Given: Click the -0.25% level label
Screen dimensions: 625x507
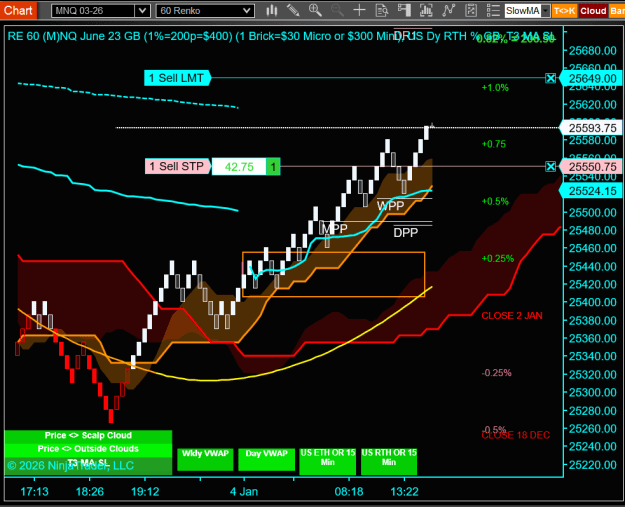Looking at the screenshot, I should (497, 373).
